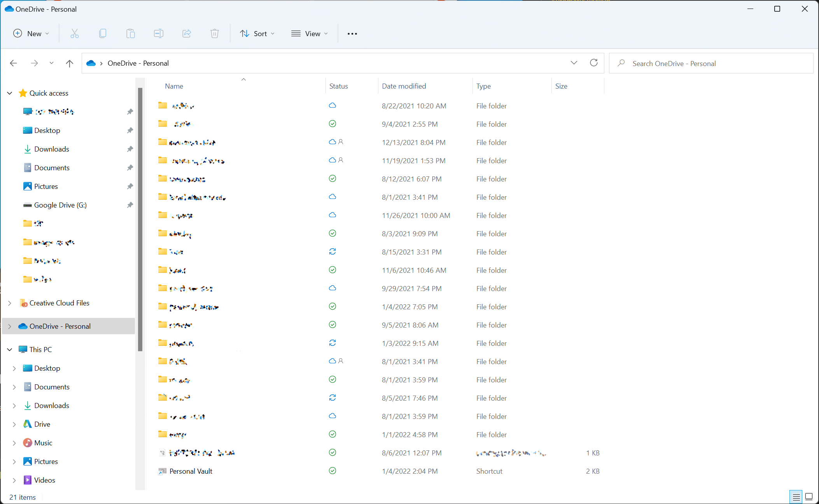Open the Sort options dropdown
This screenshot has height=504, width=819.
(257, 33)
